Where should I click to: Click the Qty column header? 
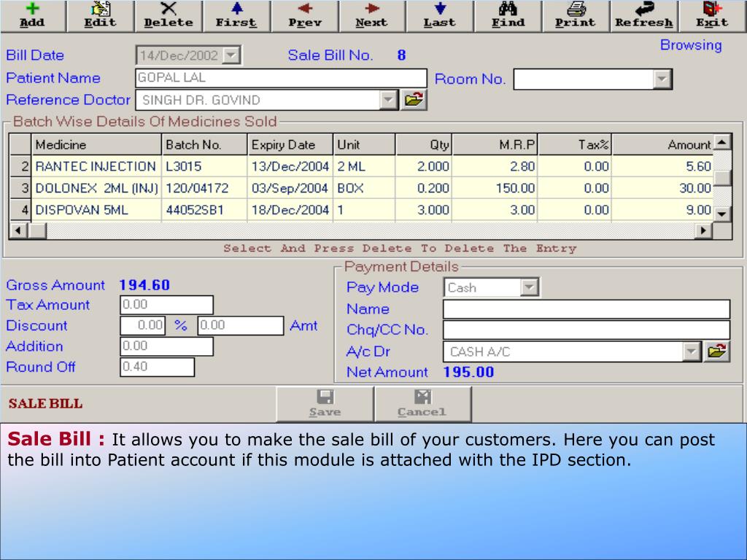coord(424,145)
